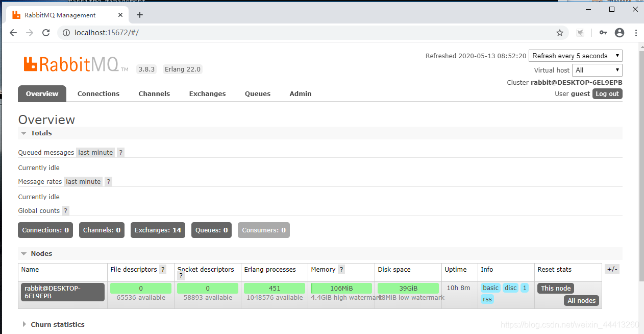
Task: Click the disc info tag
Action: (511, 288)
